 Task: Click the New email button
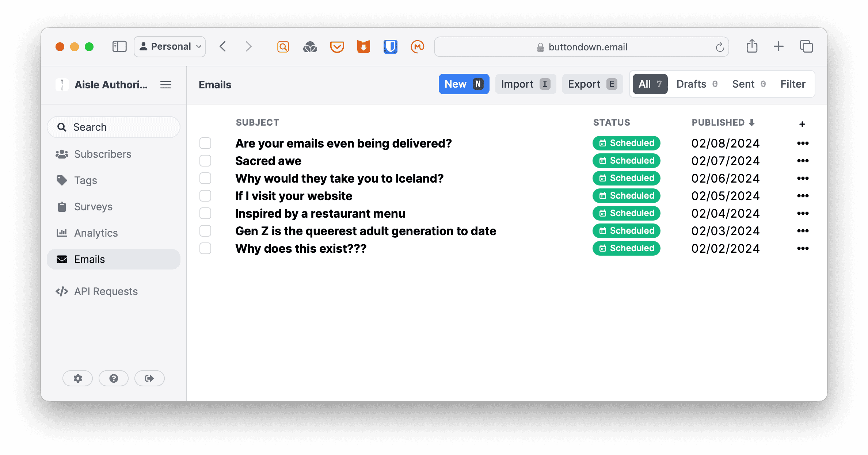click(x=464, y=84)
